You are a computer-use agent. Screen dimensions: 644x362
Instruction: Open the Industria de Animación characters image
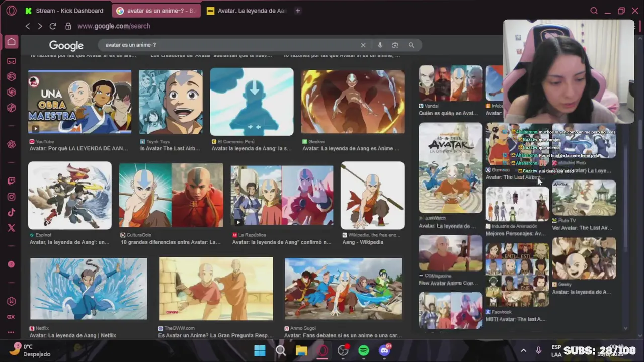coord(517,204)
